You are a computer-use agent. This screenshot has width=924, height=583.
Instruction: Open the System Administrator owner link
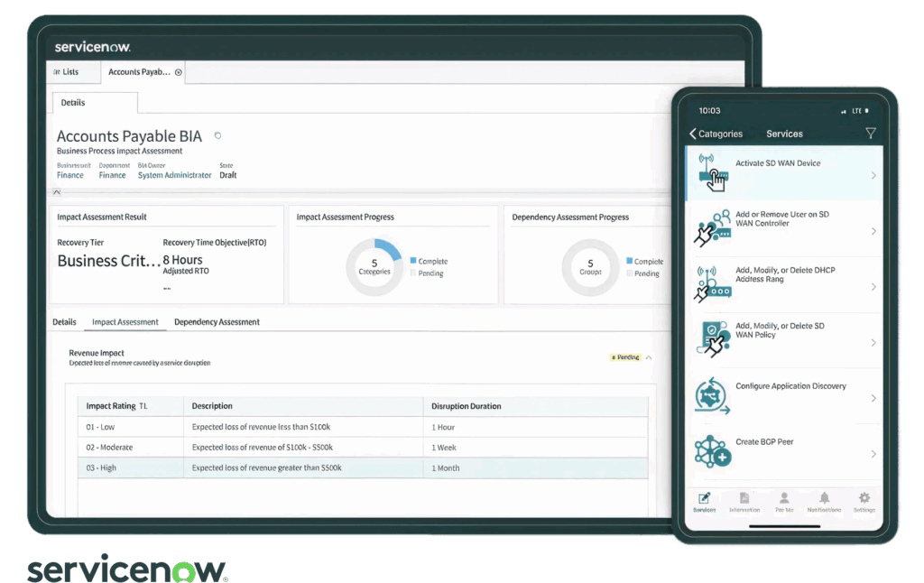click(x=174, y=175)
